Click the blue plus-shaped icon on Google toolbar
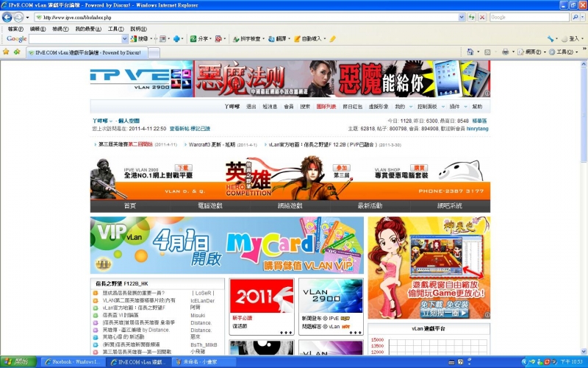 click(x=176, y=39)
